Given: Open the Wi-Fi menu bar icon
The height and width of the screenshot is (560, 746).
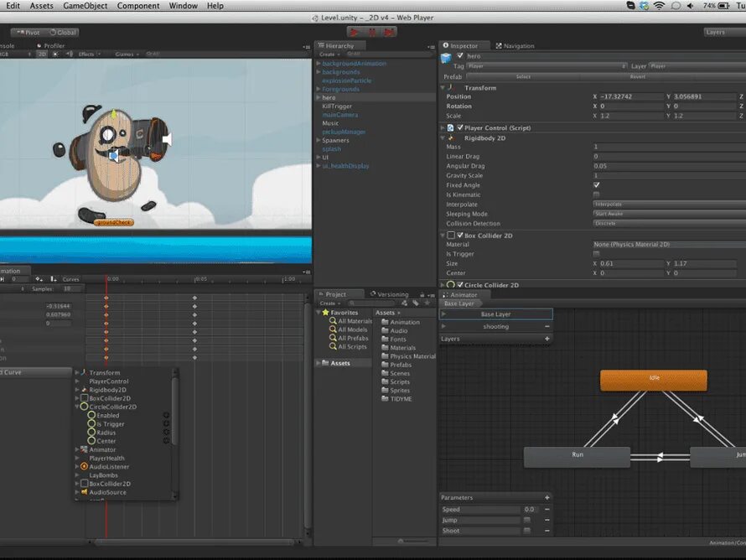Looking at the screenshot, I should coord(659,6).
